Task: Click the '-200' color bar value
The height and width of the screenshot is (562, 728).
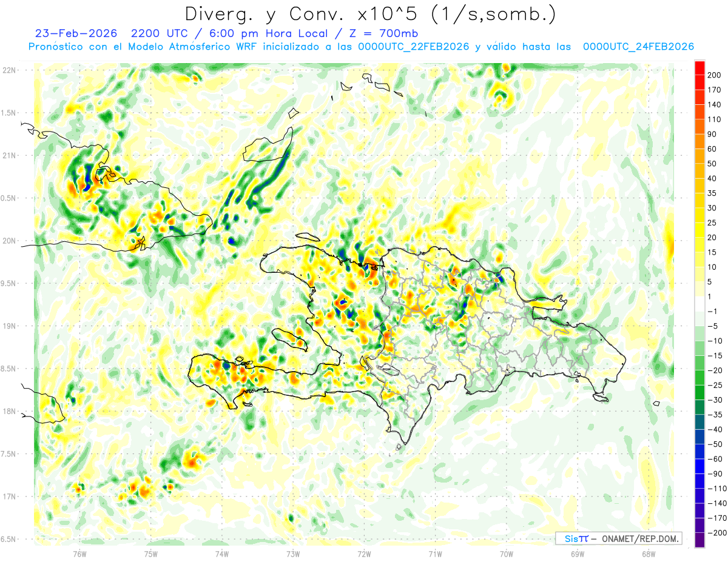Action: point(716,533)
